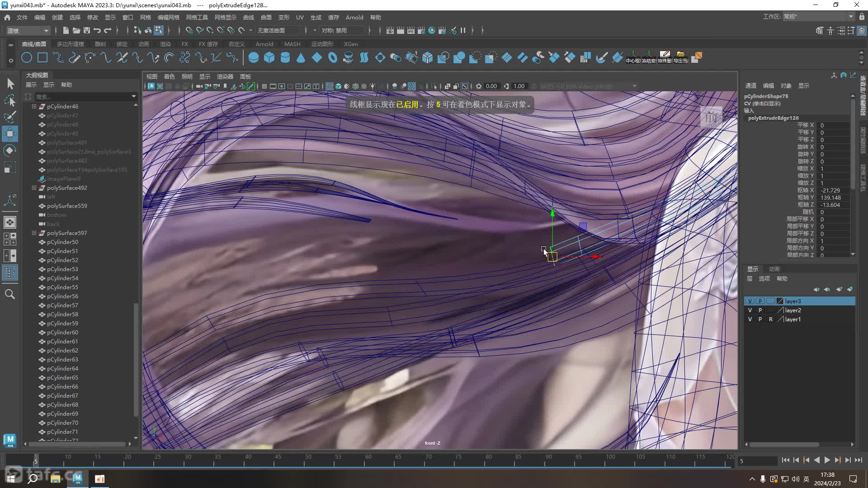
Task: Activate the Move tool in toolbox
Action: [x=10, y=134]
